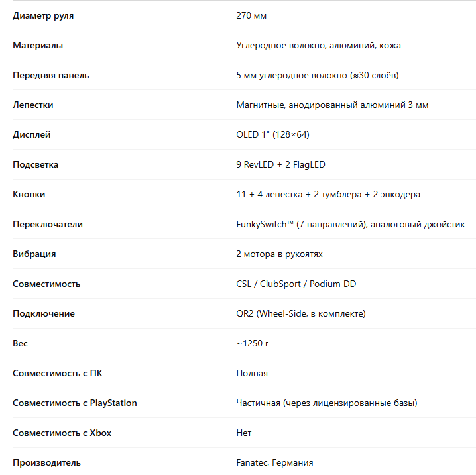
Task: Click the "~1250 г" weight value
Action: pyautogui.click(x=253, y=343)
